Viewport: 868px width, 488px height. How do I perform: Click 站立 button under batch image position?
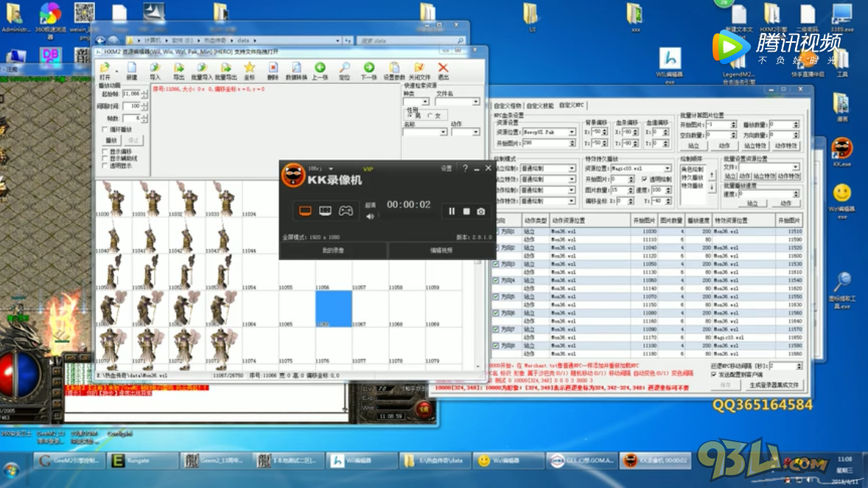(x=693, y=146)
